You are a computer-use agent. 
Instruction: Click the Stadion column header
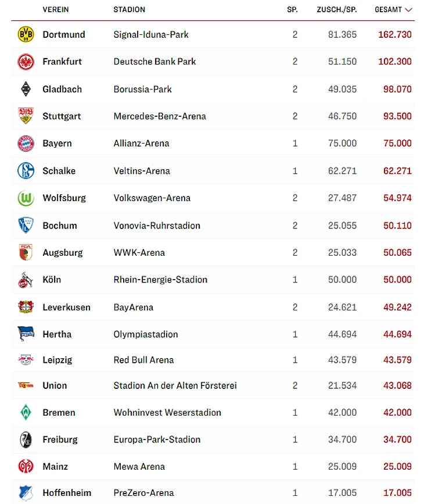tap(129, 10)
